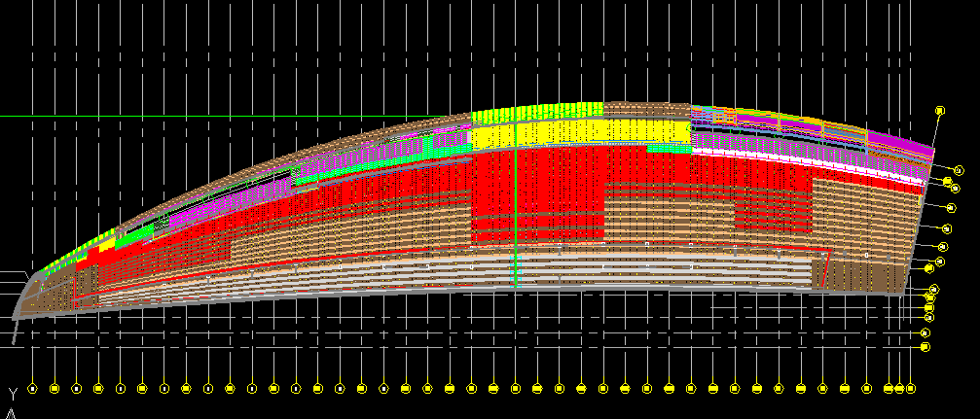Select the vertical green line at center
The height and width of the screenshot is (419, 980).
tap(515, 214)
